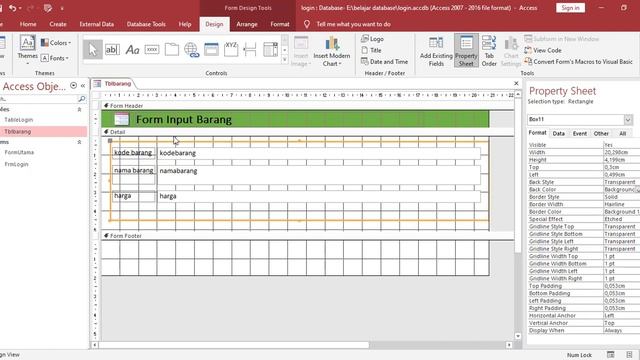Click search icon in navigation pane

coord(82,99)
